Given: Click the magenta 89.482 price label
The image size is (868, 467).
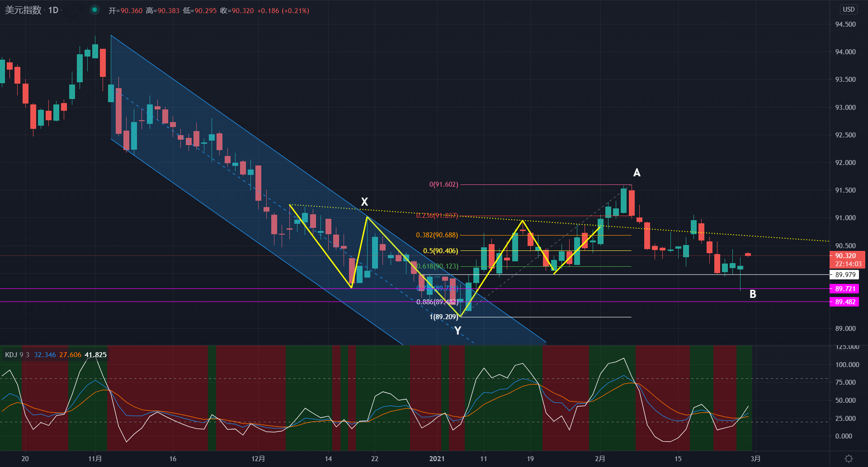Looking at the screenshot, I should 844,302.
